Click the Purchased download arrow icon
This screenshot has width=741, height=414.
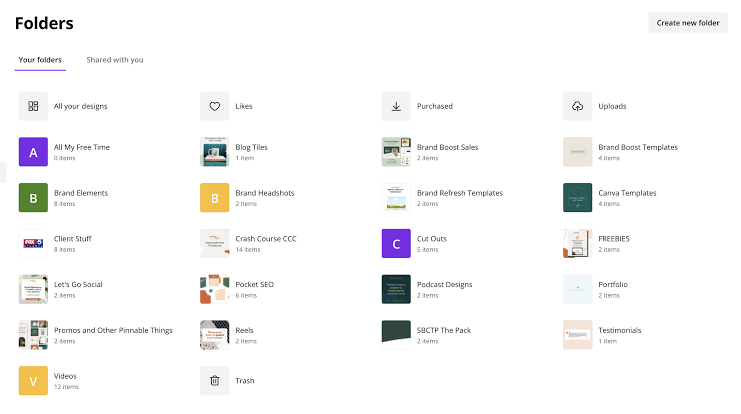tap(397, 106)
